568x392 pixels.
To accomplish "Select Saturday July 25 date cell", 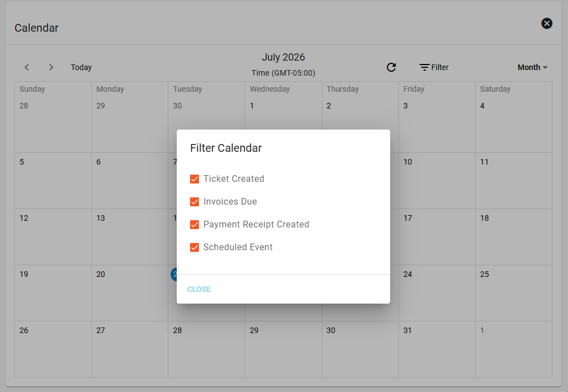I will (514, 293).
